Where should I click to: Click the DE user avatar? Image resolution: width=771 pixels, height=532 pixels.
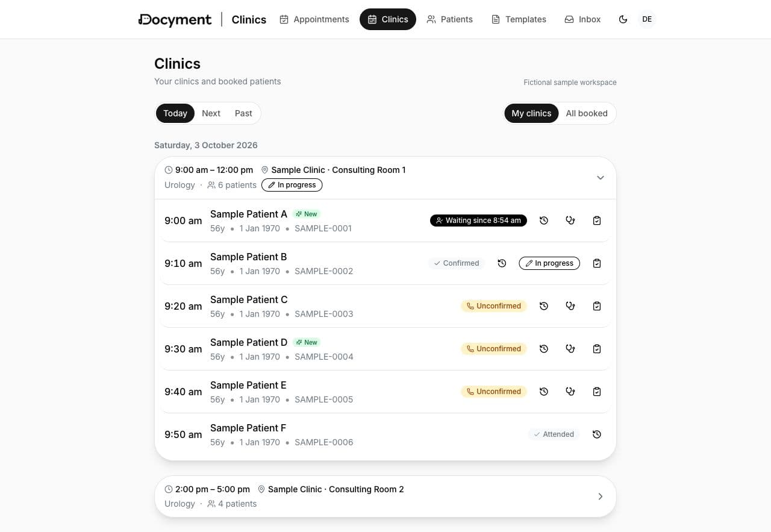click(x=647, y=19)
